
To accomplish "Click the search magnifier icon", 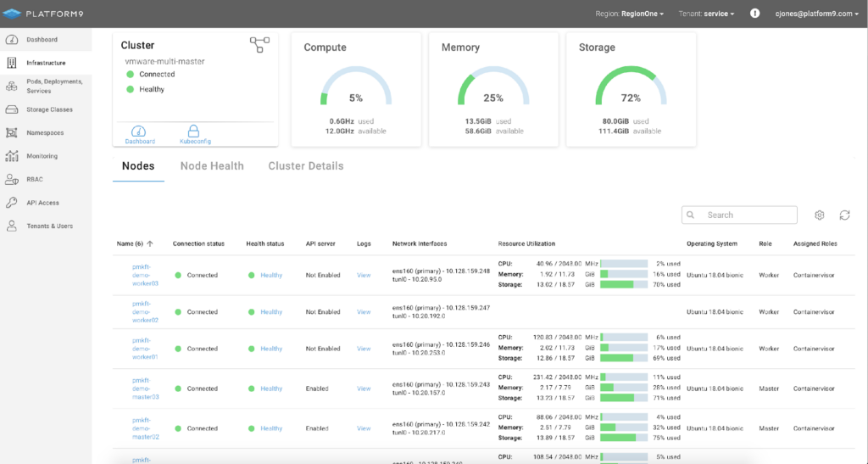I will (x=690, y=215).
